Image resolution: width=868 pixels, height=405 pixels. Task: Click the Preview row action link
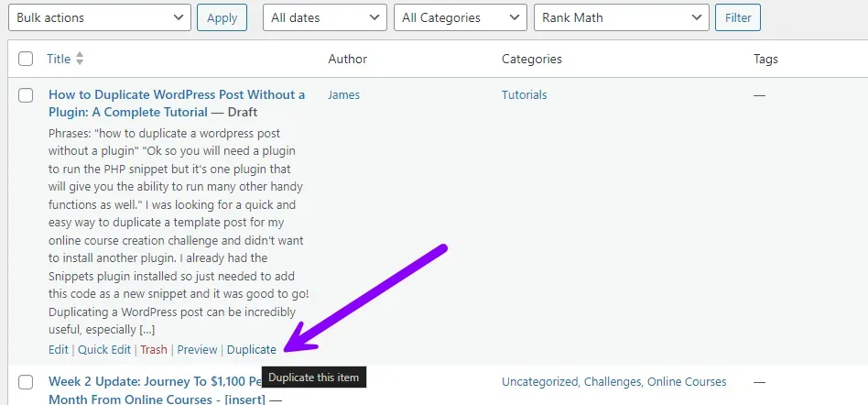[x=197, y=350]
